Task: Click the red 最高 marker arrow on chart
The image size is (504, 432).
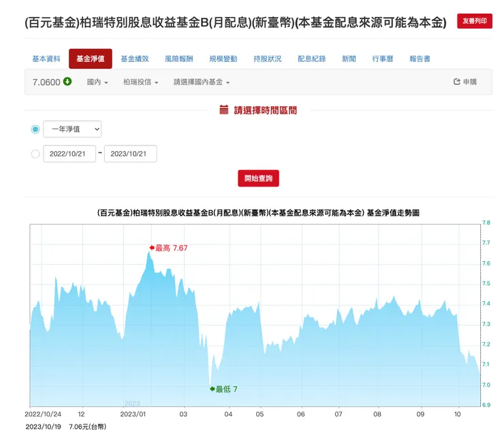Action: click(x=152, y=248)
